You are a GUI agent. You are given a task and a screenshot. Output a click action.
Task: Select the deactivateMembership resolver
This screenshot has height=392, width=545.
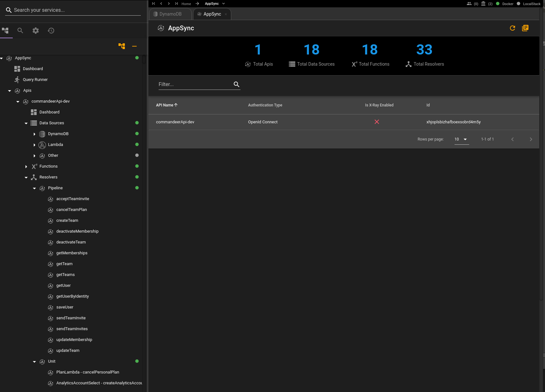(x=77, y=231)
